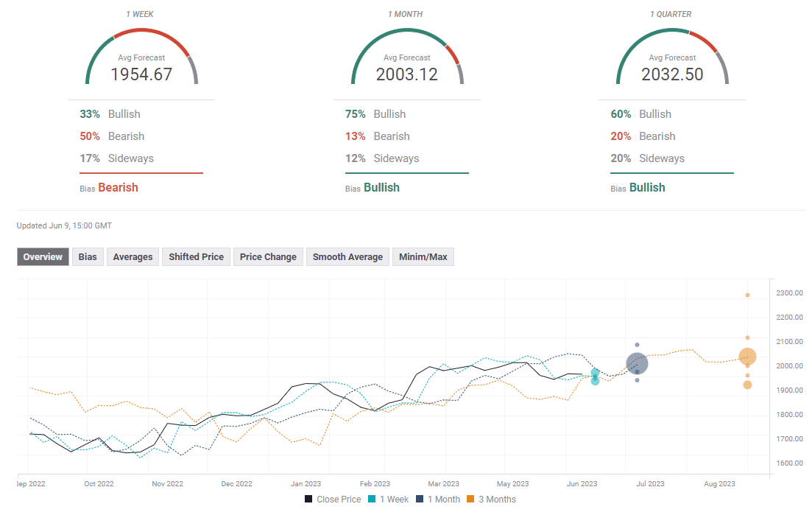The image size is (812, 515).
Task: Open the Bias tab
Action: [x=88, y=256]
